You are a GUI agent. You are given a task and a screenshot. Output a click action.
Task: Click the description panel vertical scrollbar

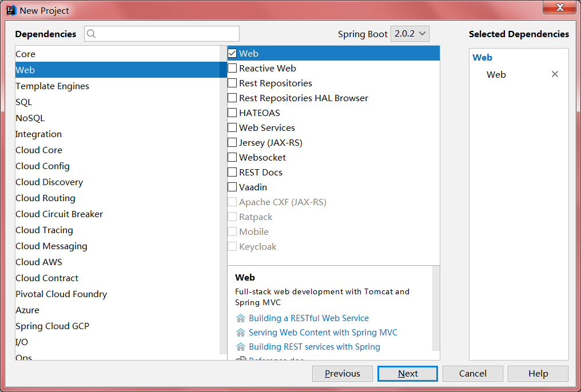pos(436,309)
